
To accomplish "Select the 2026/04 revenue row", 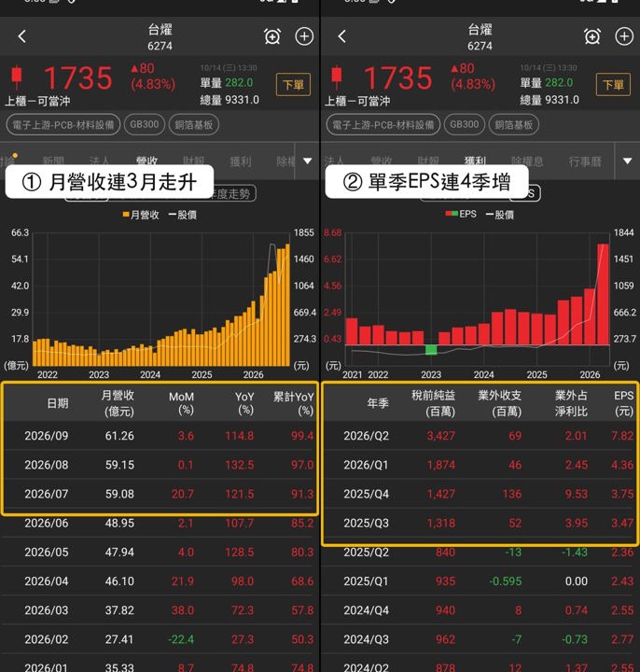I will coord(160,581).
